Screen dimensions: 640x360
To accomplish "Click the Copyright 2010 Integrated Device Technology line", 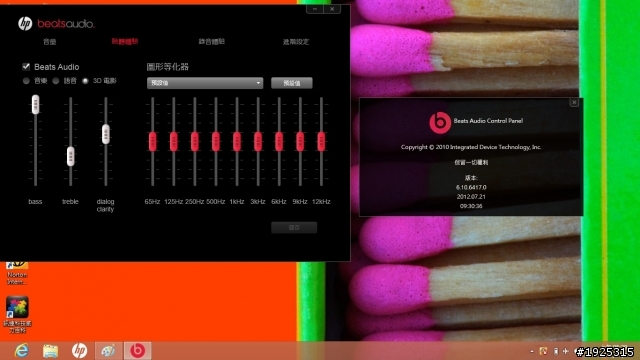I will (471, 147).
